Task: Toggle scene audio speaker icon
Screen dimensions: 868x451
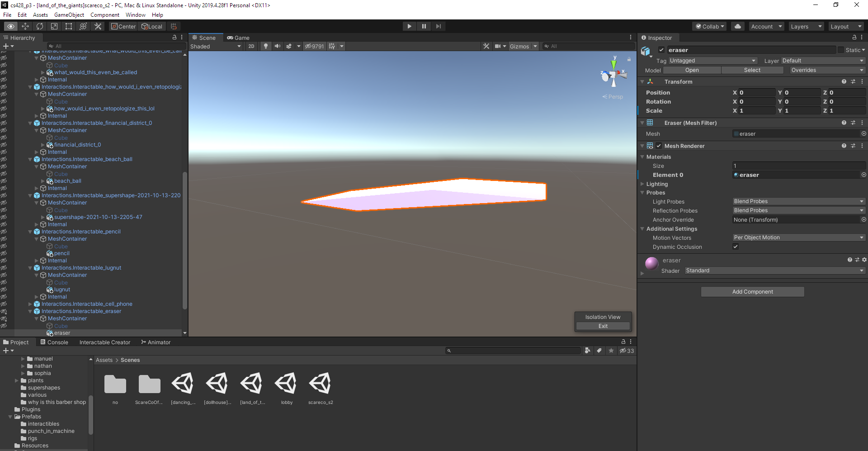Action: coord(277,46)
